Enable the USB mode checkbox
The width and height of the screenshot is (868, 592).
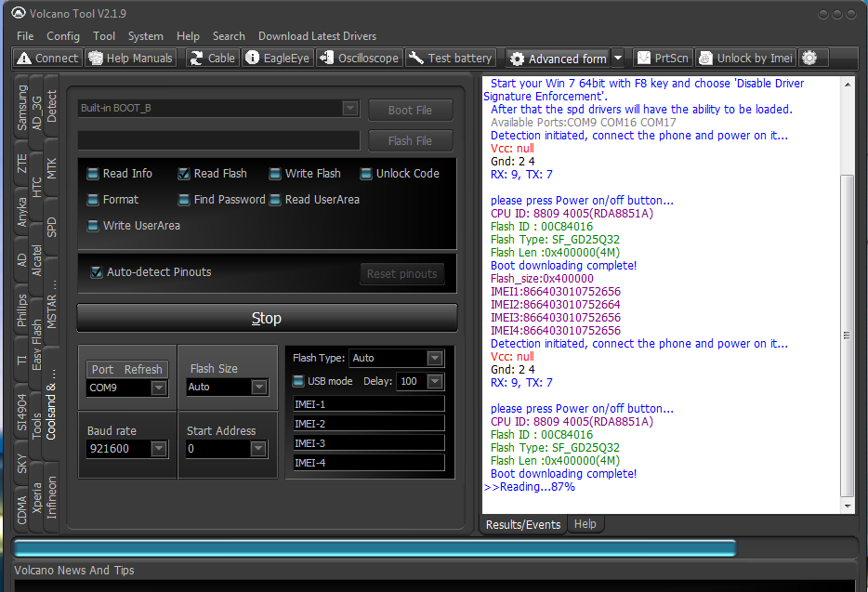(x=298, y=381)
